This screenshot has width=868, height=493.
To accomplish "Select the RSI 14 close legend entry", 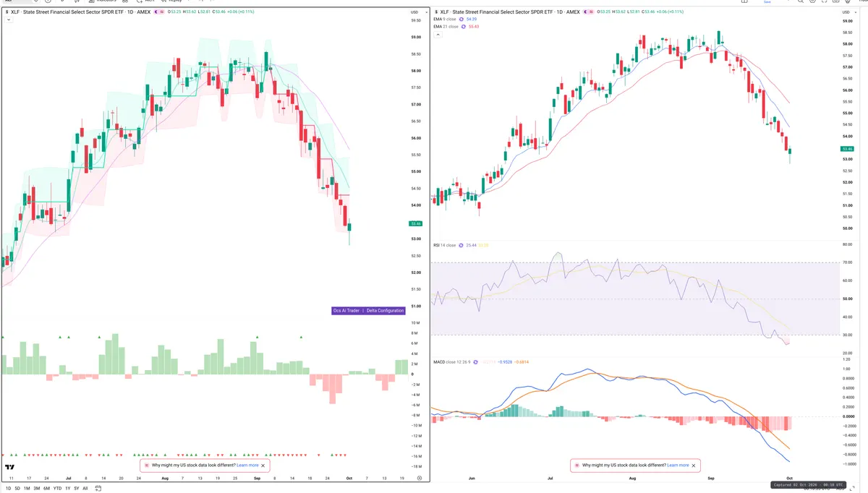I will pos(444,245).
